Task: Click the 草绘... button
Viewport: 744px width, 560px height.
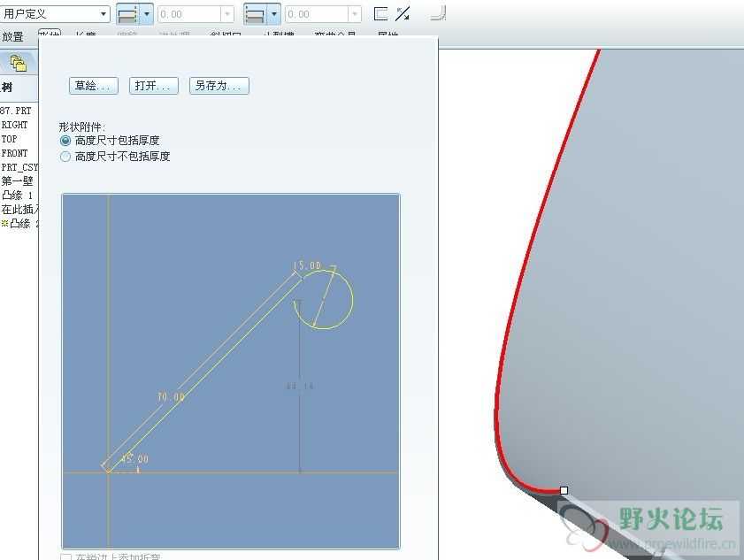Action: coord(94,86)
